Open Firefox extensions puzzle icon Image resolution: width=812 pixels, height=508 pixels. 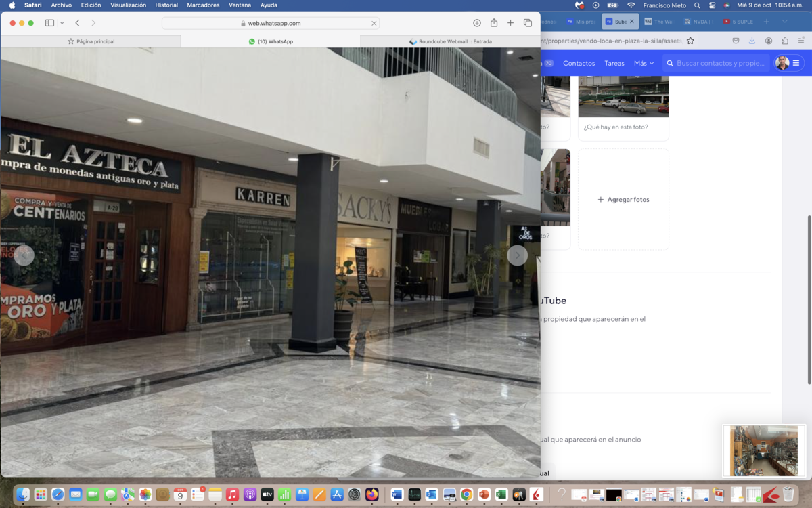click(785, 41)
